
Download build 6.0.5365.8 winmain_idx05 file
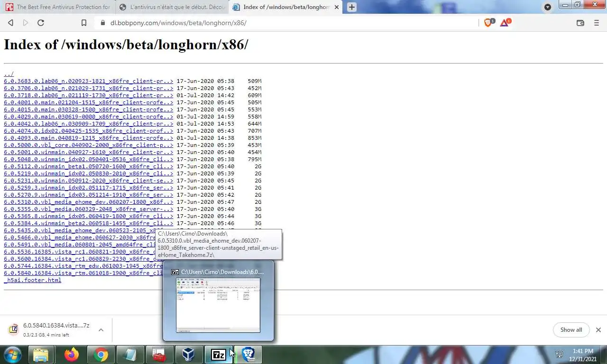[x=89, y=216]
